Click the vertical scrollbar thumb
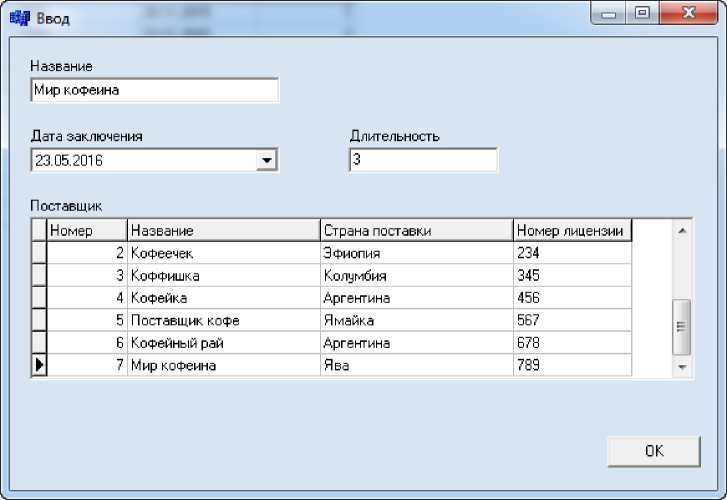727x500 pixels. [x=682, y=327]
